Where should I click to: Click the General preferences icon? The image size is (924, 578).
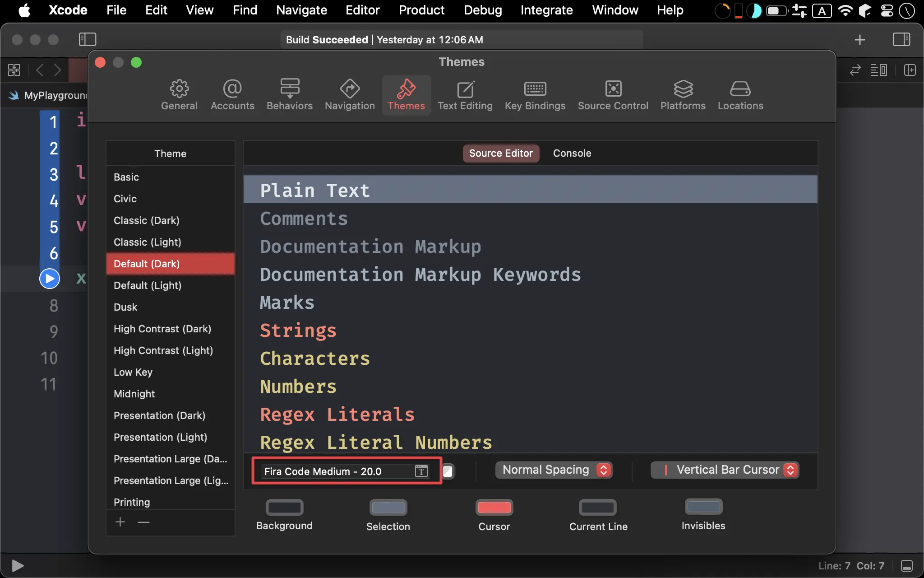point(179,94)
